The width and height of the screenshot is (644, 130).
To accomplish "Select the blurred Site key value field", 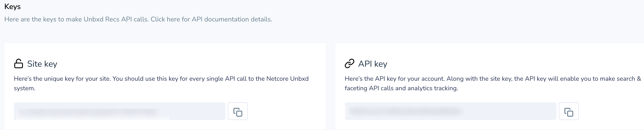I will click(x=119, y=111).
